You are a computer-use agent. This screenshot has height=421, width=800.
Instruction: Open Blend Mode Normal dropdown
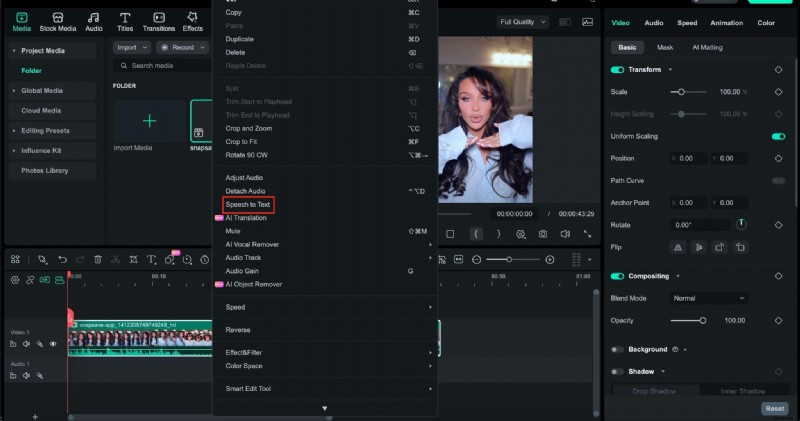coord(709,299)
